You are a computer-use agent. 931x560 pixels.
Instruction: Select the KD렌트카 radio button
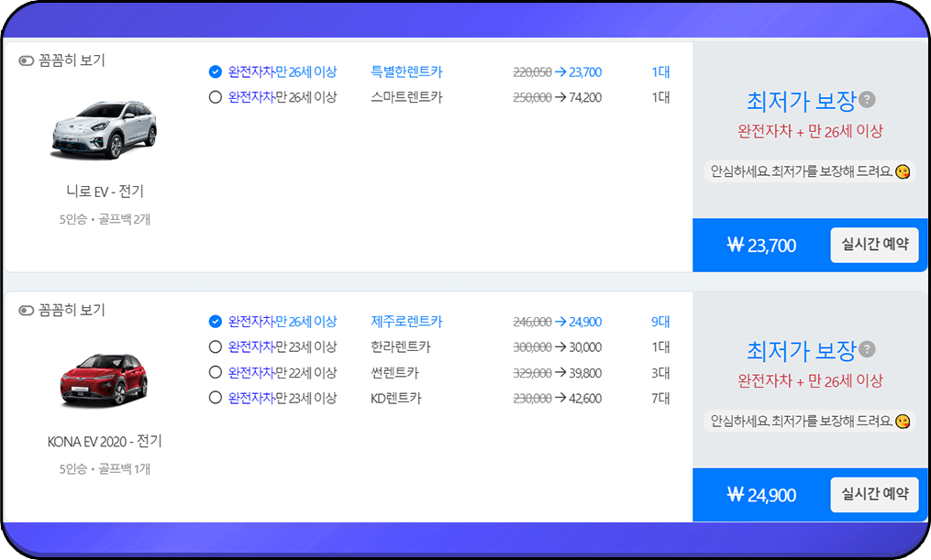214,398
